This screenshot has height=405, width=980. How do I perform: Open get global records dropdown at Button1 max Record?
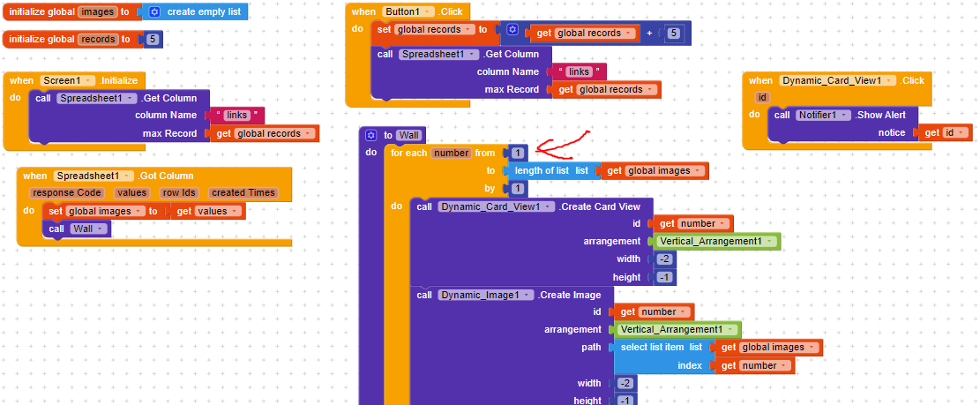pos(648,89)
